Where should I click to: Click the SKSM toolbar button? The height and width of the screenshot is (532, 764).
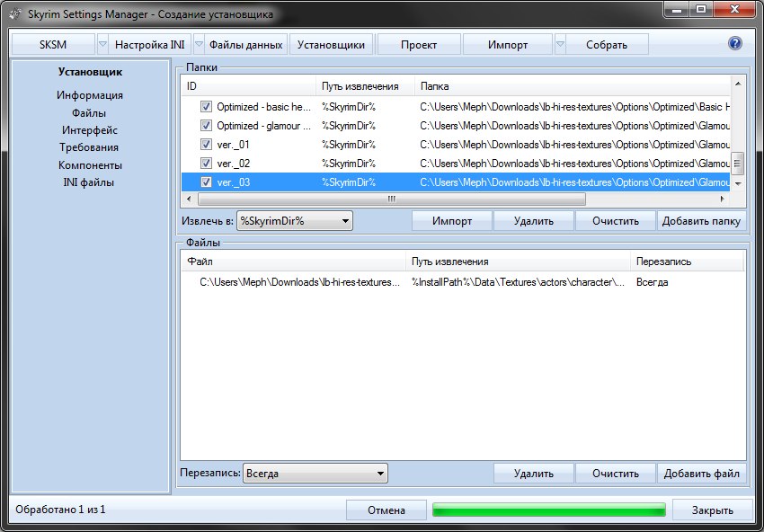(53, 44)
